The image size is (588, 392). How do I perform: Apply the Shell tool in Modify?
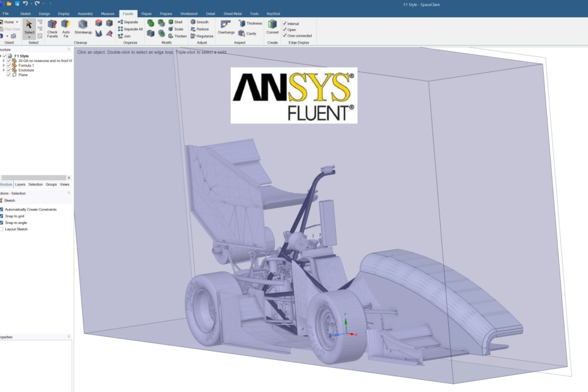tap(176, 22)
